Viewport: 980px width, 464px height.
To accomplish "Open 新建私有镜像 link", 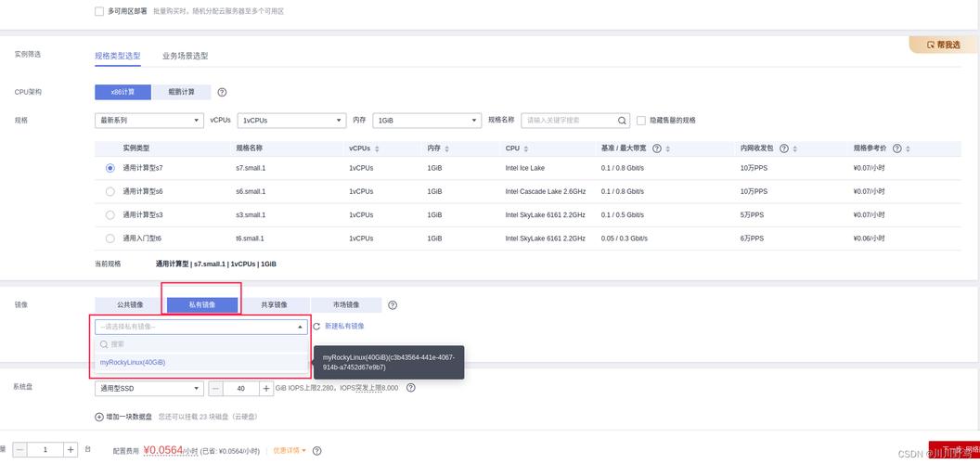I will pos(344,327).
